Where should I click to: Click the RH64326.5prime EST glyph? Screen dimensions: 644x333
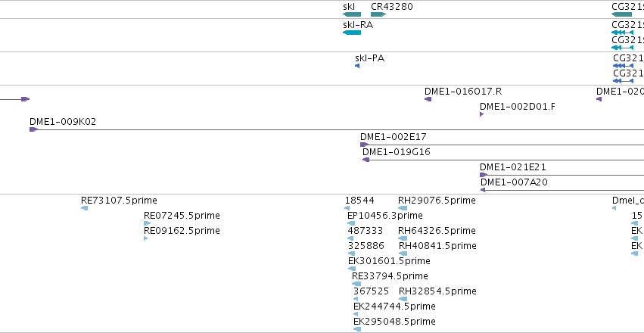pyautogui.click(x=403, y=238)
